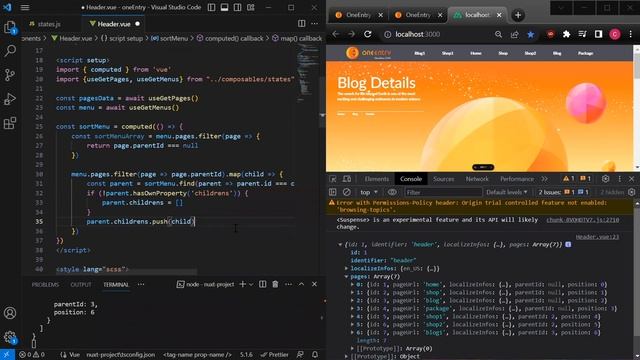The image size is (640, 360).
Task: Open the Chrome three-dot menu
Action: 631,35
